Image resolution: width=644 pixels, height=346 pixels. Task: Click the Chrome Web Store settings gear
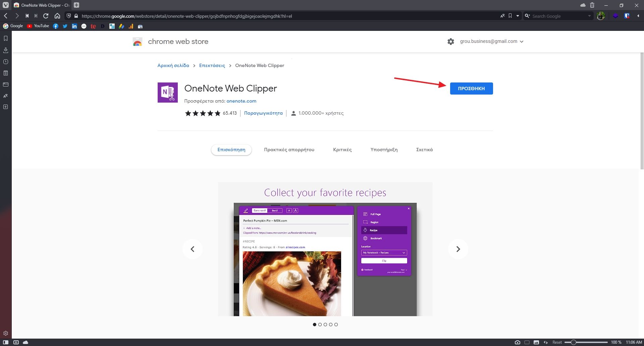(x=450, y=42)
